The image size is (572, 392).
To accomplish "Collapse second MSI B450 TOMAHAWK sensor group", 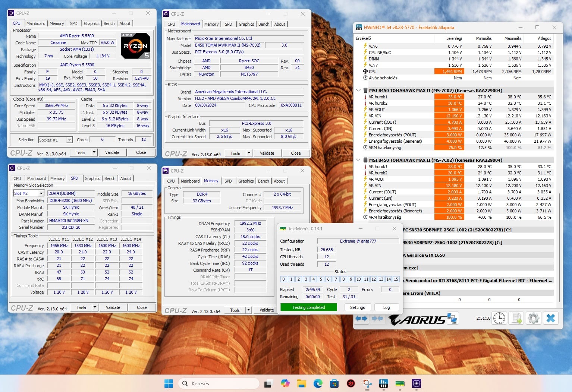I will pos(358,160).
